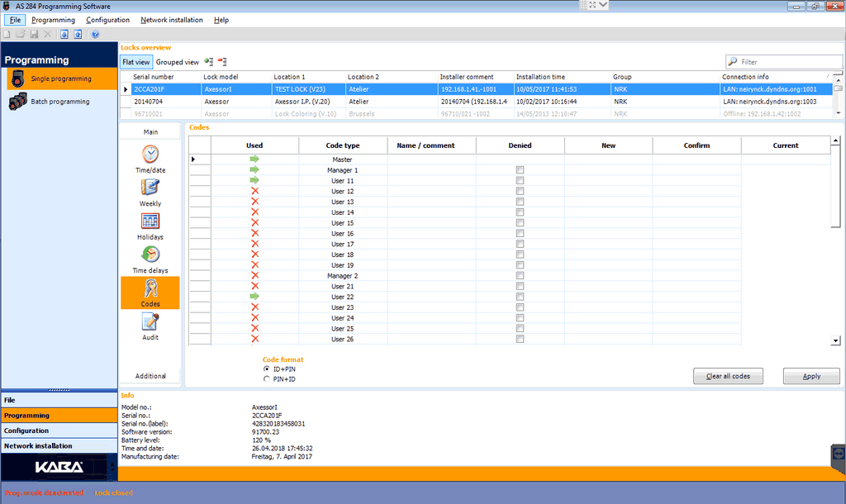Click the red X for User 26

coord(255,339)
